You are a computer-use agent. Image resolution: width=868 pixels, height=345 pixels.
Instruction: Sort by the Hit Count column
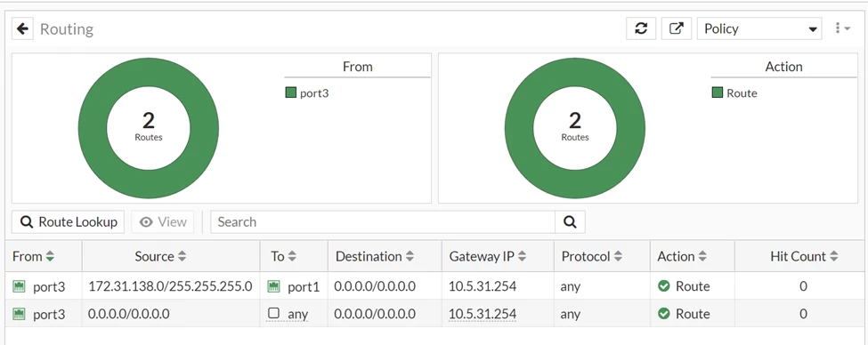pyautogui.click(x=833, y=257)
